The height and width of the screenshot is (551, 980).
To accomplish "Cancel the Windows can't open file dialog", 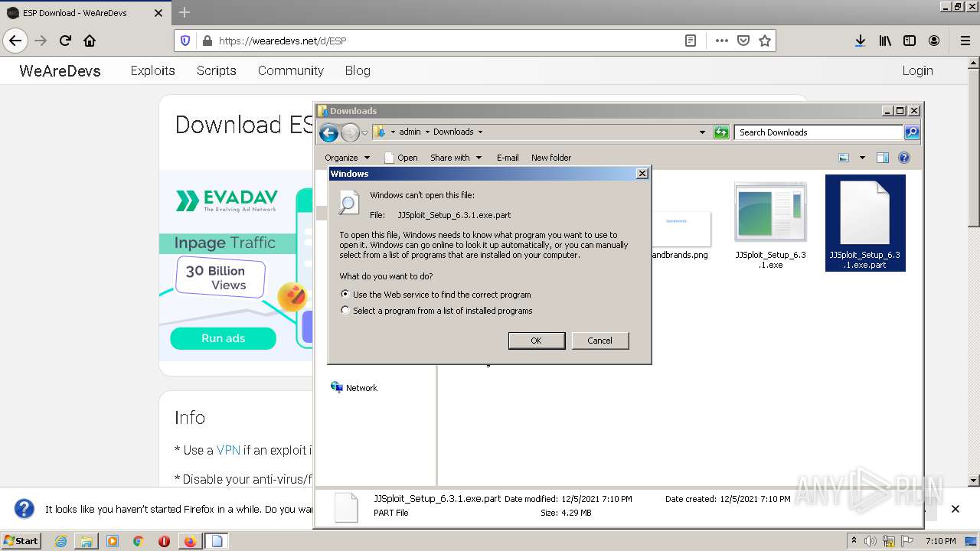I will [x=600, y=341].
